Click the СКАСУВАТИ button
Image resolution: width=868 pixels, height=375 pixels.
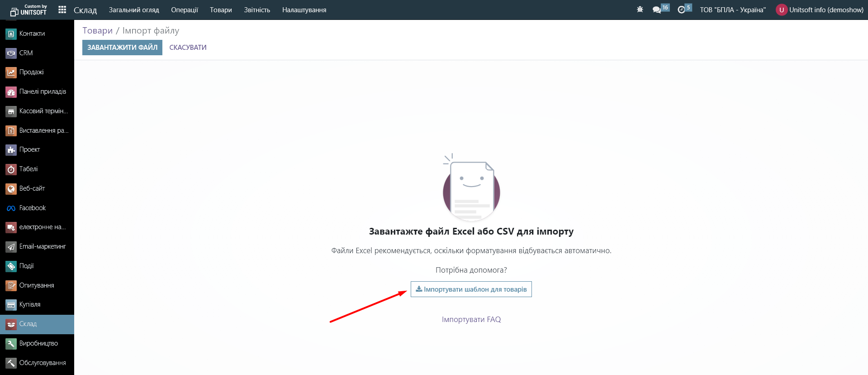[x=188, y=48]
